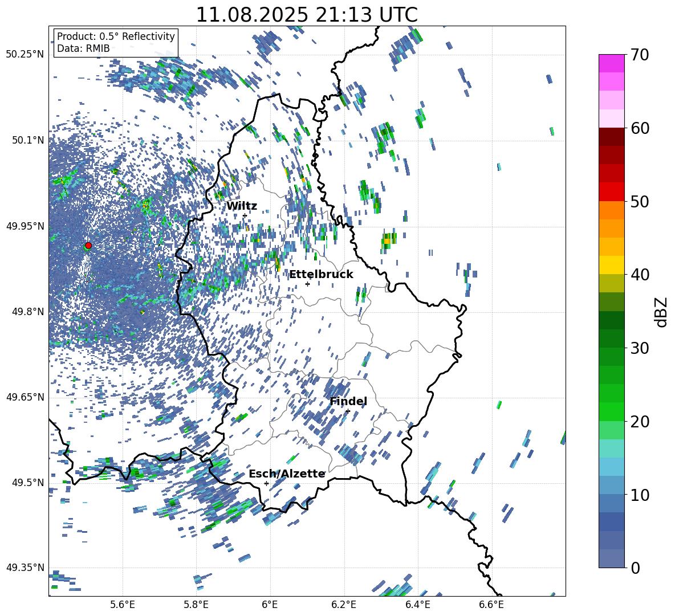This screenshot has width=675, height=616.
Task: Click the 50.25°N latitude label
Action: [x=25, y=55]
